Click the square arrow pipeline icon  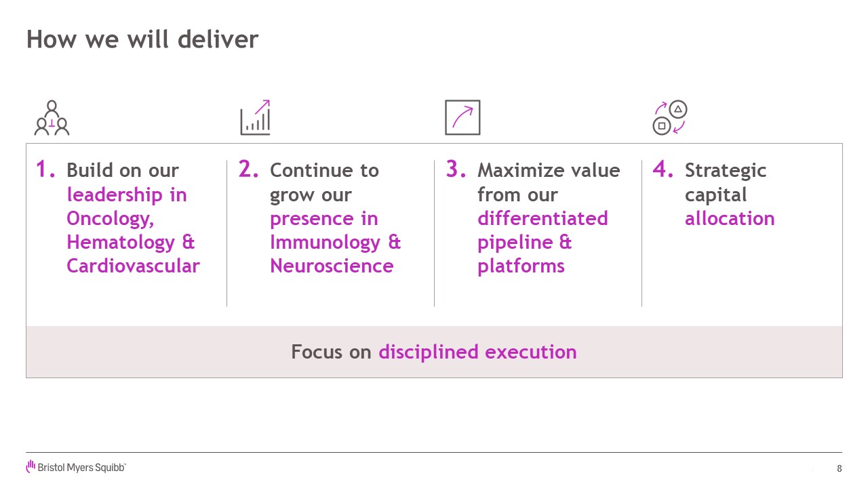tap(462, 117)
